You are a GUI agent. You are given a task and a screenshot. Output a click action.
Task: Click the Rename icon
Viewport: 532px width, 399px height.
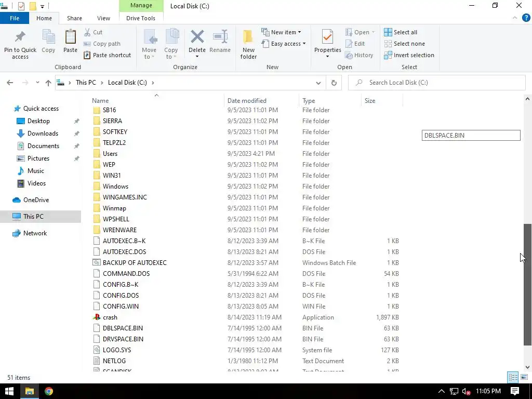coord(220,37)
